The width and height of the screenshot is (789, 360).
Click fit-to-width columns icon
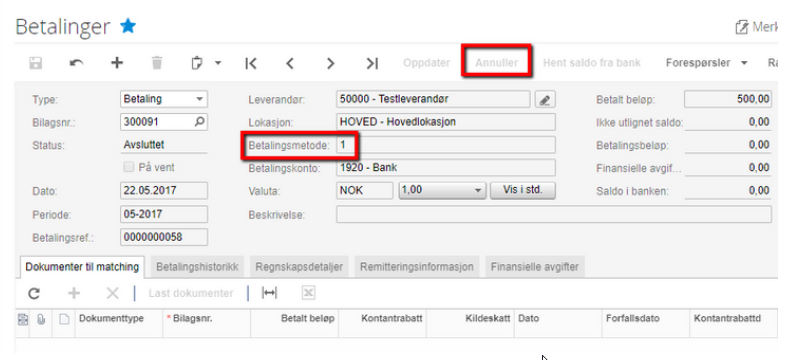(x=270, y=294)
